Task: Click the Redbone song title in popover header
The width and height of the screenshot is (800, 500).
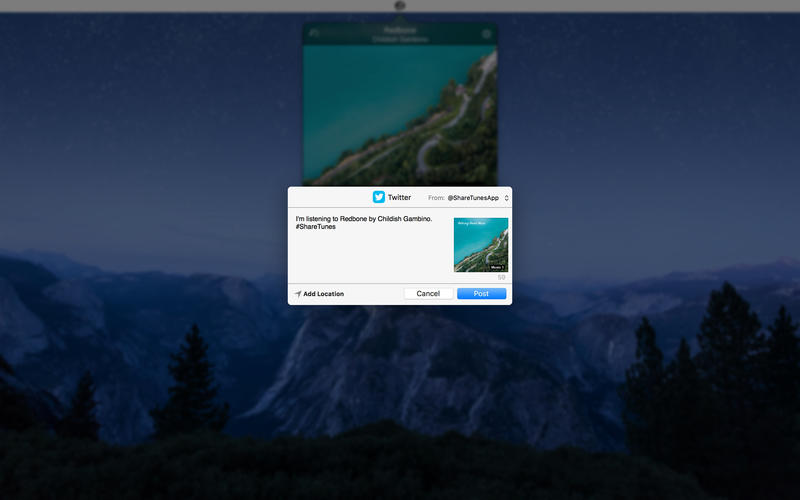Action: (x=400, y=30)
